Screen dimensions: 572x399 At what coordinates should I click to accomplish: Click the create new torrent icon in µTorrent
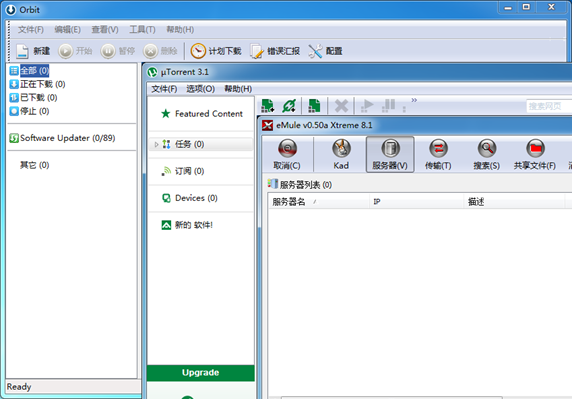point(314,106)
